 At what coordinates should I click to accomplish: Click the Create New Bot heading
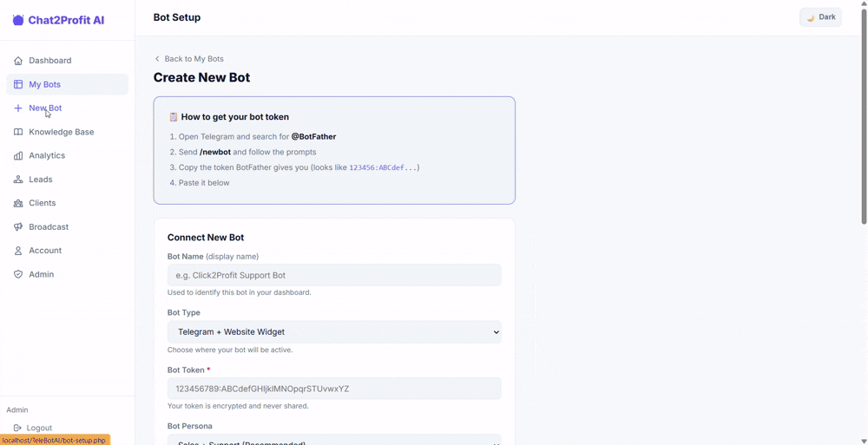pos(201,77)
